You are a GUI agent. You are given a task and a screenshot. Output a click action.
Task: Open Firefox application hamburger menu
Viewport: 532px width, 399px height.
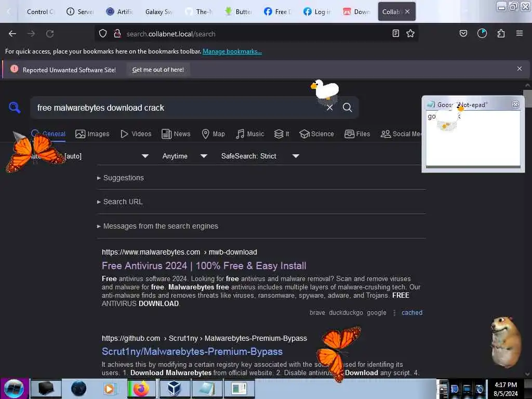pos(520,33)
